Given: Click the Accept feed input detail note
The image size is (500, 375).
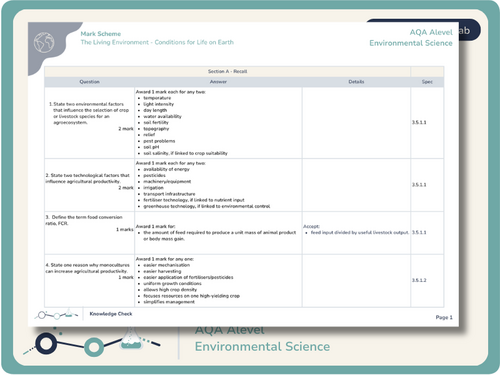Looking at the screenshot, I should 356,229.
